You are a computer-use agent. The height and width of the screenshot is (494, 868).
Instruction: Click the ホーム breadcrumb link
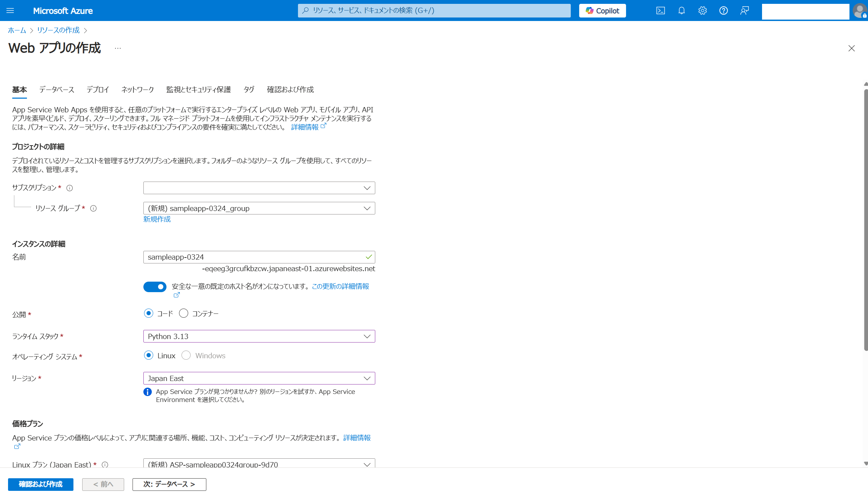tap(17, 30)
